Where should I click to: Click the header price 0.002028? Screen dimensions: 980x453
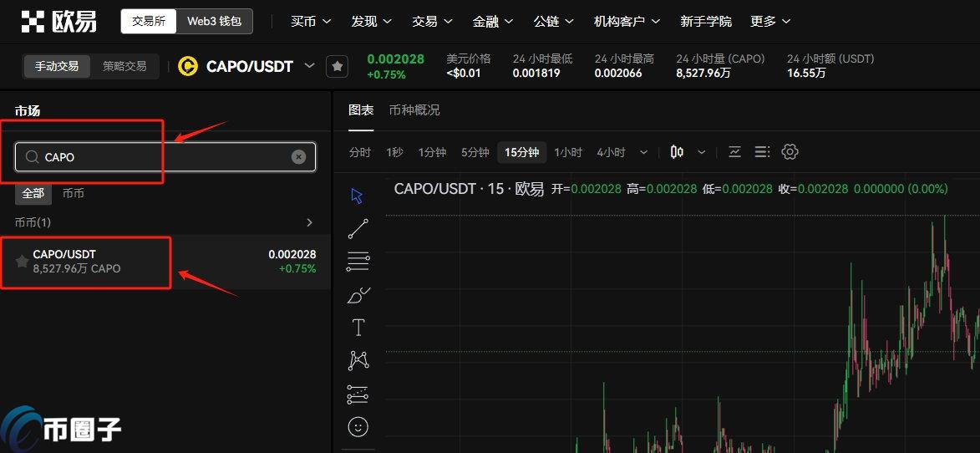pos(396,59)
